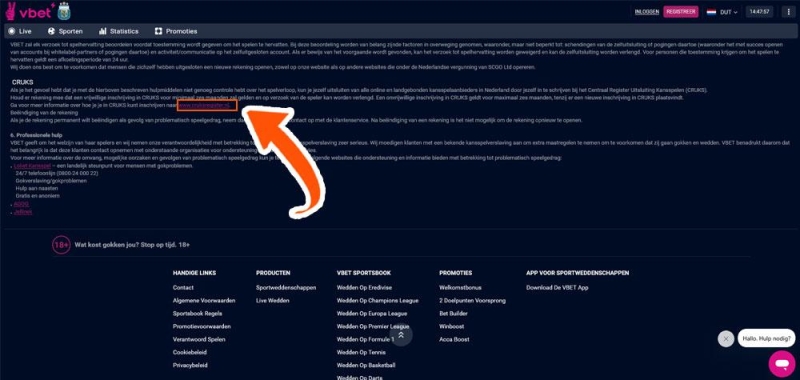Click the 14:47:57 clock display

[x=759, y=12]
